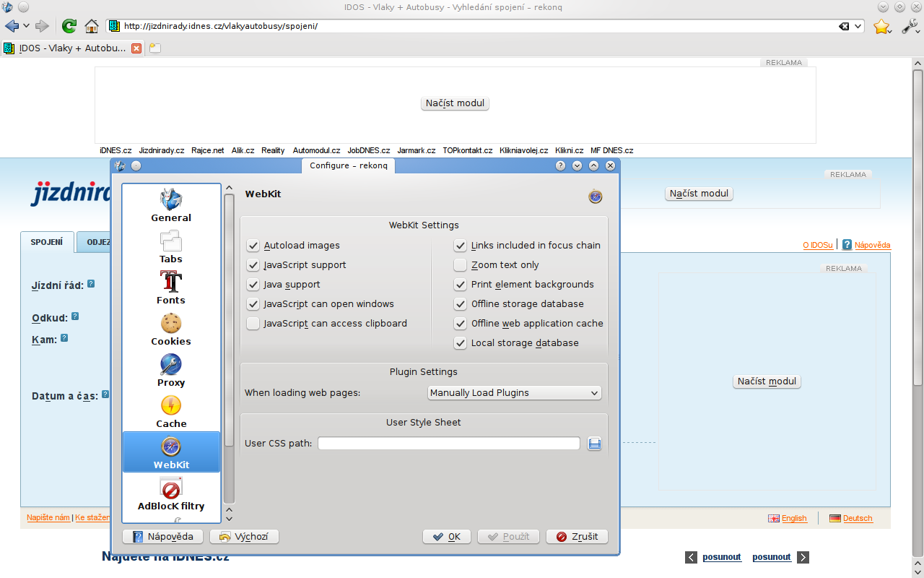The image size is (924, 578).
Task: Toggle Offline web application cache
Action: point(460,324)
